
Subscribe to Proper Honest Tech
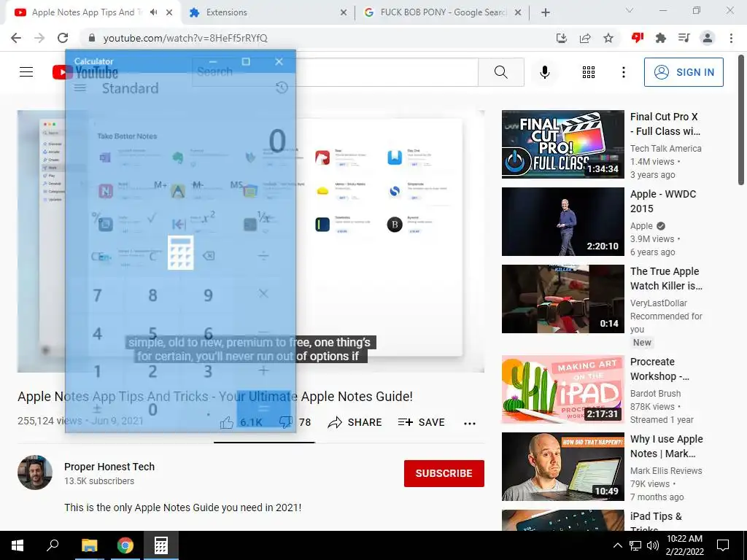tap(444, 473)
